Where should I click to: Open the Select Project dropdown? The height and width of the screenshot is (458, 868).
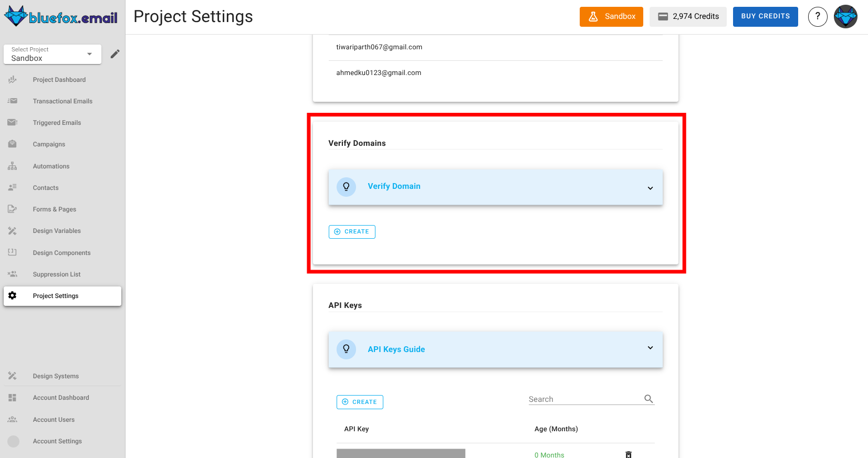pyautogui.click(x=53, y=54)
